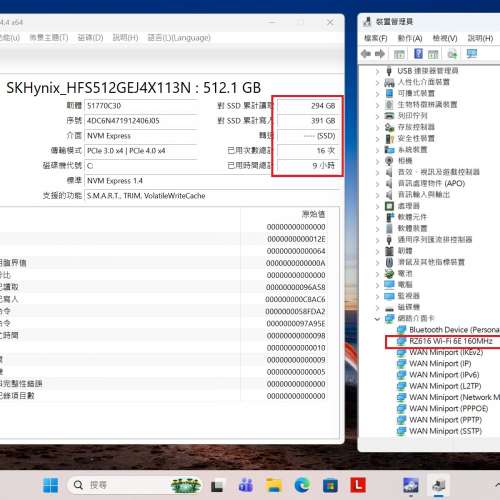Select the 列印佇列 printer queue icon
This screenshot has width=500, height=500.
389,116
